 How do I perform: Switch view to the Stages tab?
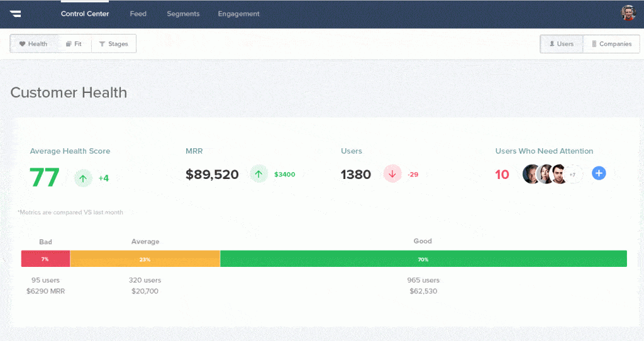[114, 44]
